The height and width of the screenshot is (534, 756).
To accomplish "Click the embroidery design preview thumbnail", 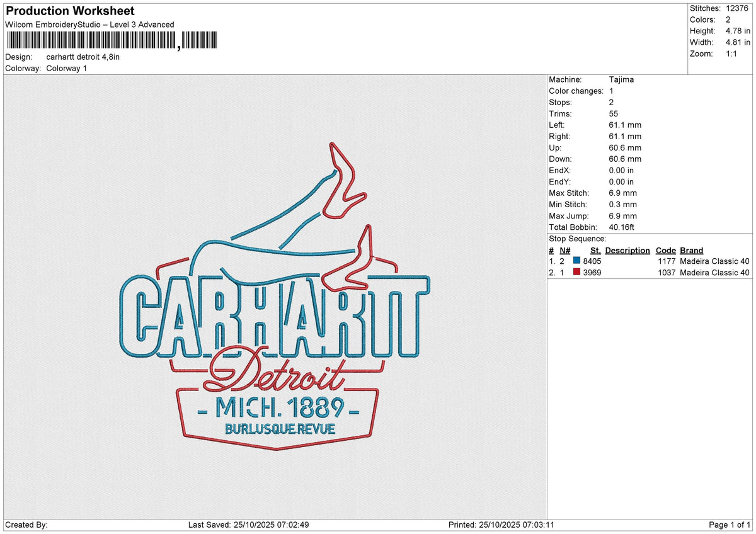I will (275, 296).
